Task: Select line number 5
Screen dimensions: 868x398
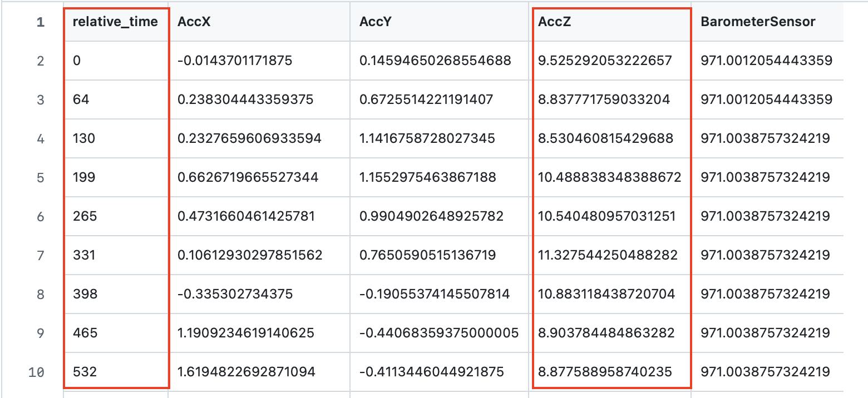Action: click(40, 177)
